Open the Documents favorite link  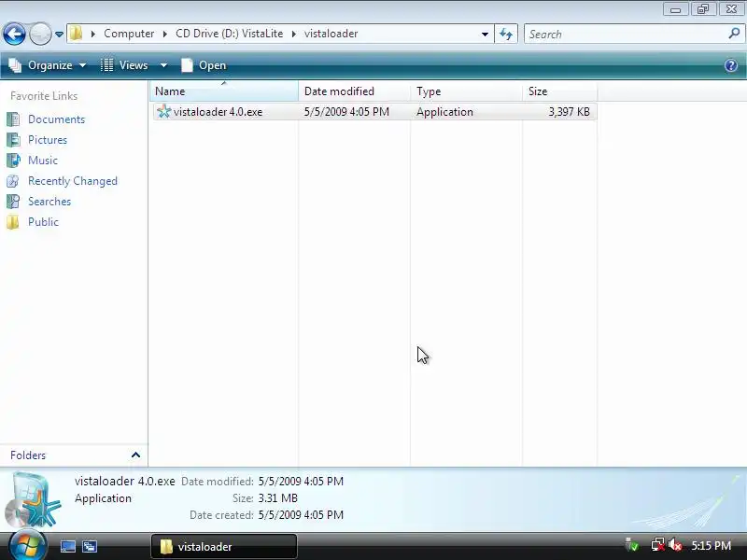click(x=56, y=119)
